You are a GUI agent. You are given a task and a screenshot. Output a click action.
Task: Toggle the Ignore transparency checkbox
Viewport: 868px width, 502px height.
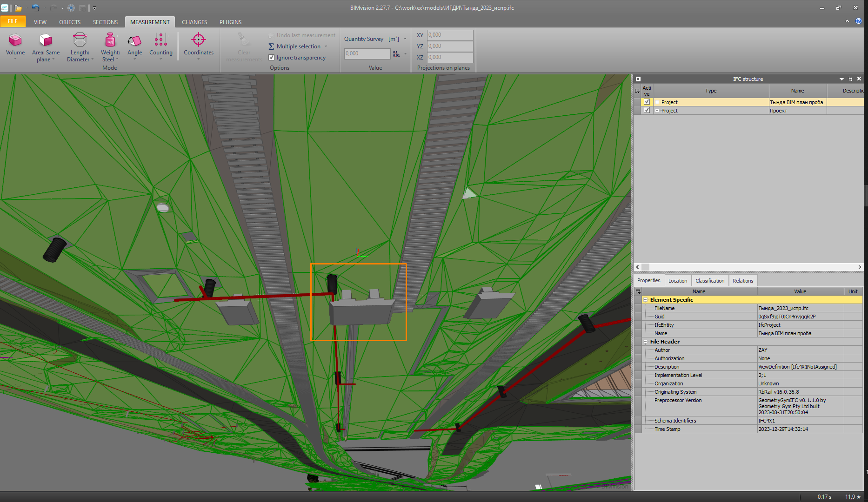(272, 58)
